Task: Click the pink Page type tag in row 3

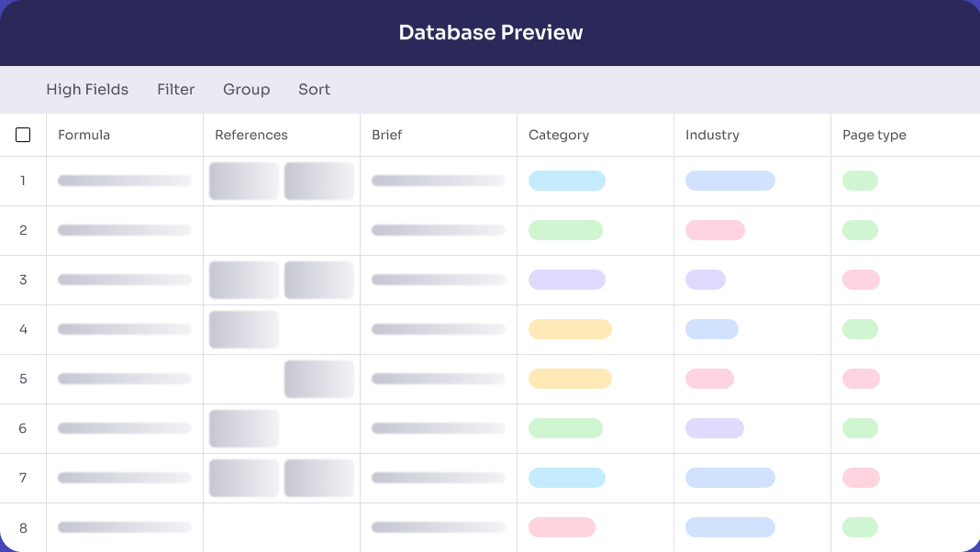Action: pos(861,280)
